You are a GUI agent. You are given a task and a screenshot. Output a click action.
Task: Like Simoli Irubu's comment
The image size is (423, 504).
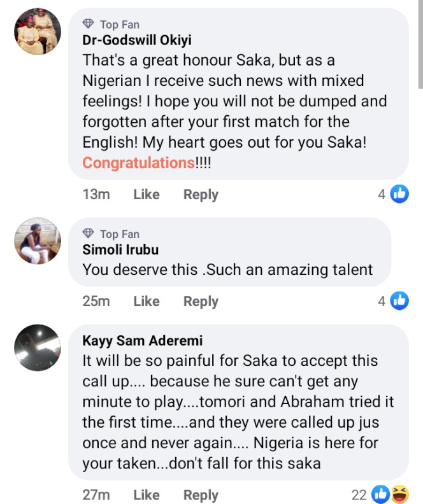coord(147,302)
